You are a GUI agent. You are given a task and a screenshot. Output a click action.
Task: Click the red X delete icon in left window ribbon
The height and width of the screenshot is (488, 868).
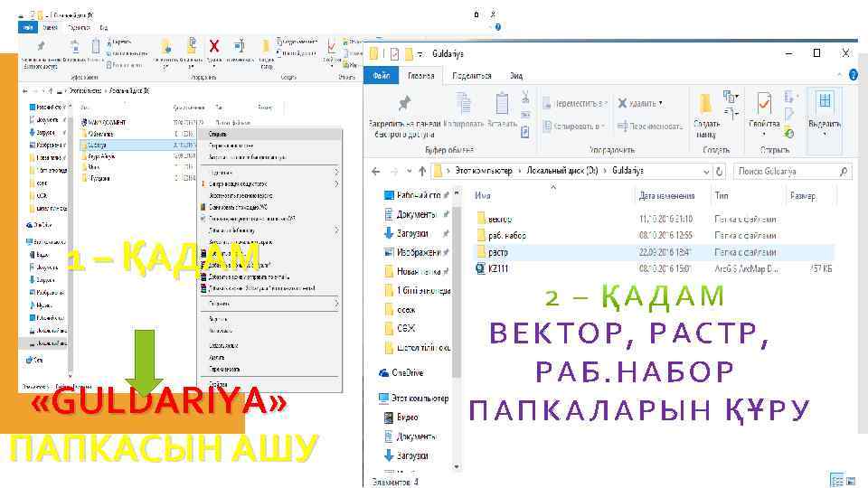point(214,46)
